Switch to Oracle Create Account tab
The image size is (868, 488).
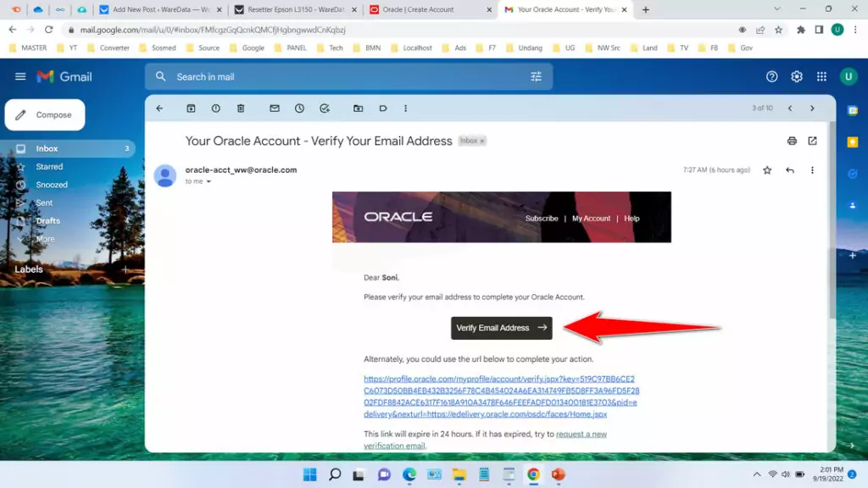pos(430,9)
